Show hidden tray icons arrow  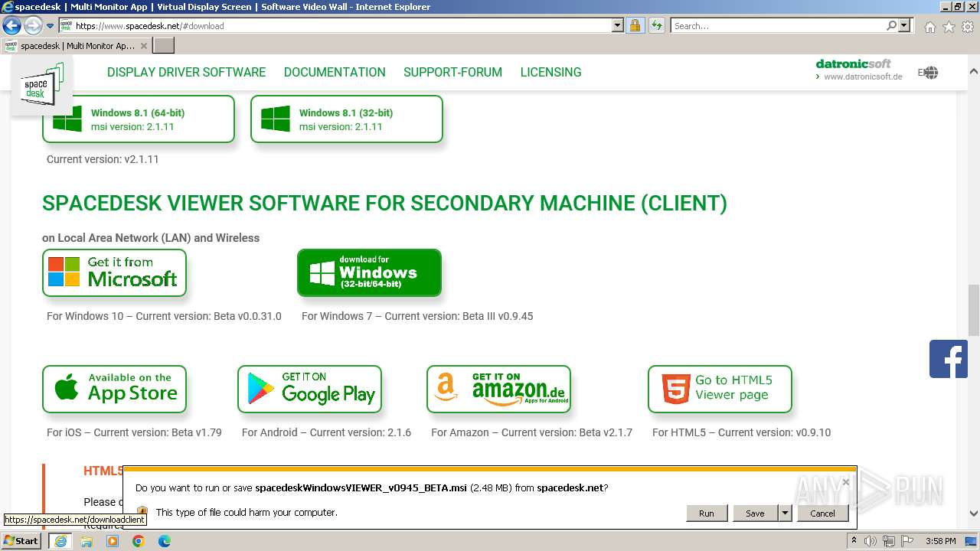[x=854, y=541]
